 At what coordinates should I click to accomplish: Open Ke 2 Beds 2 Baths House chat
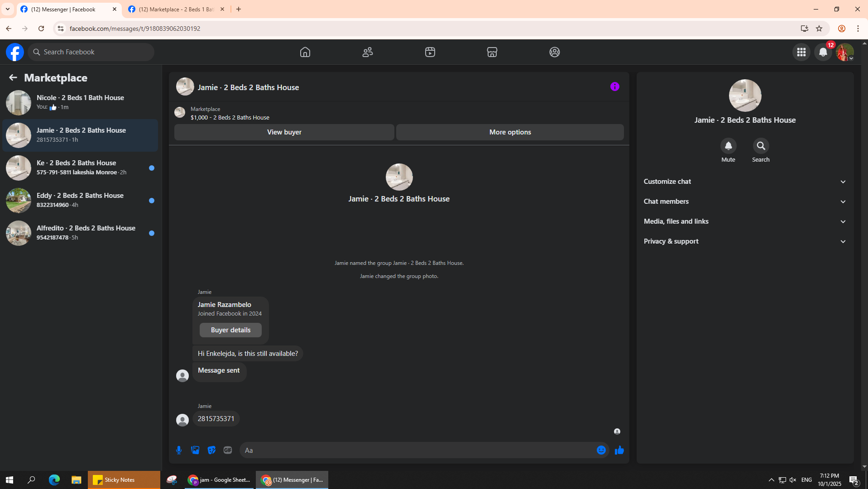(80, 168)
